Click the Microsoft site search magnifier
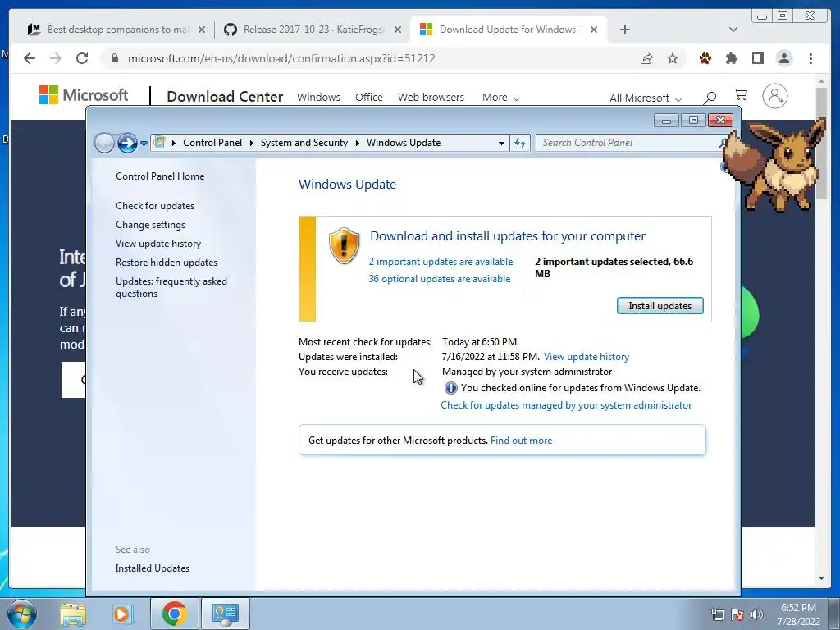The height and width of the screenshot is (630, 840). pyautogui.click(x=710, y=98)
